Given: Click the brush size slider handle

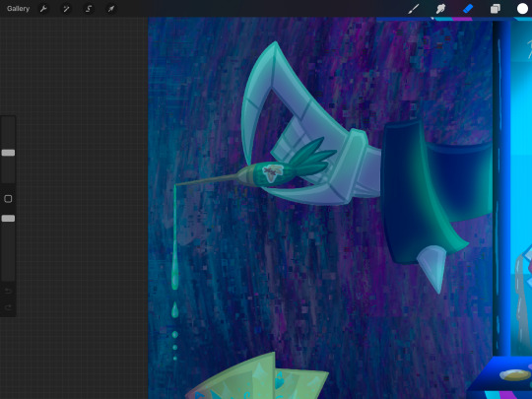Looking at the screenshot, I should [x=8, y=153].
